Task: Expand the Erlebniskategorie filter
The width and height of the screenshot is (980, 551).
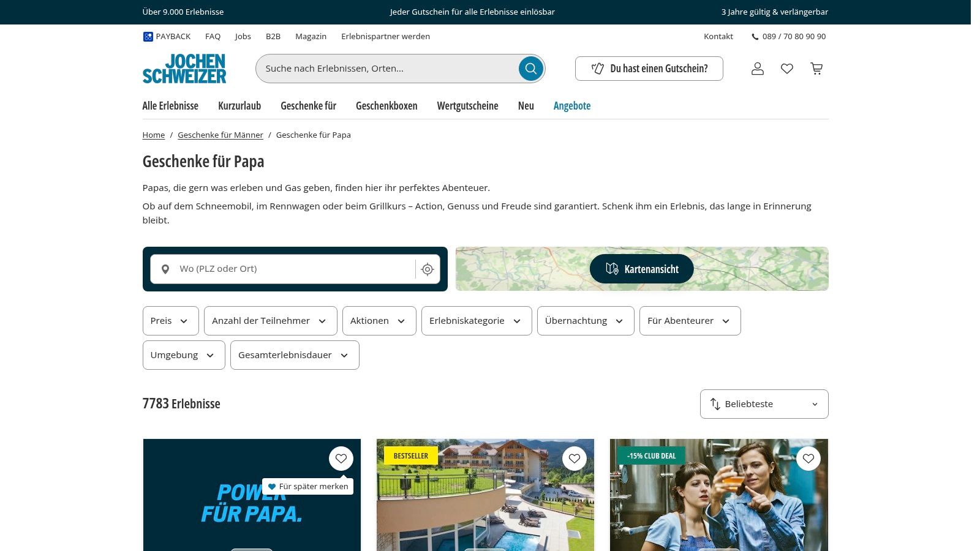Action: [x=477, y=321]
